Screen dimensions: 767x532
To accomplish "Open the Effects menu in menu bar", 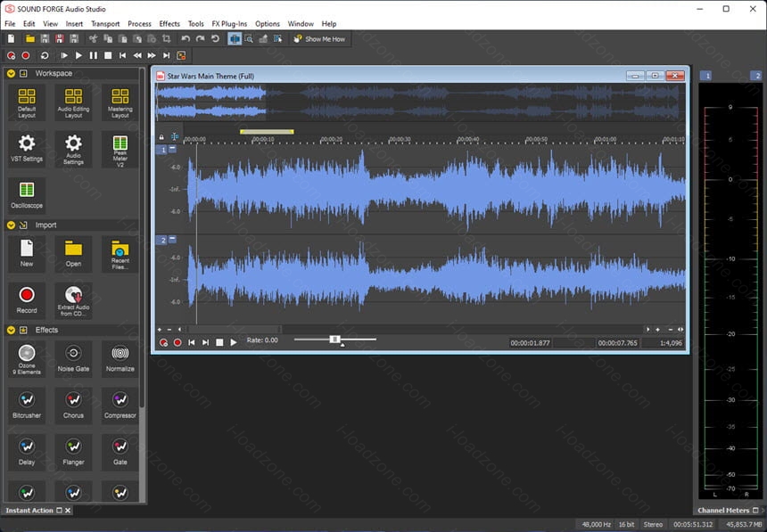I will [x=169, y=23].
